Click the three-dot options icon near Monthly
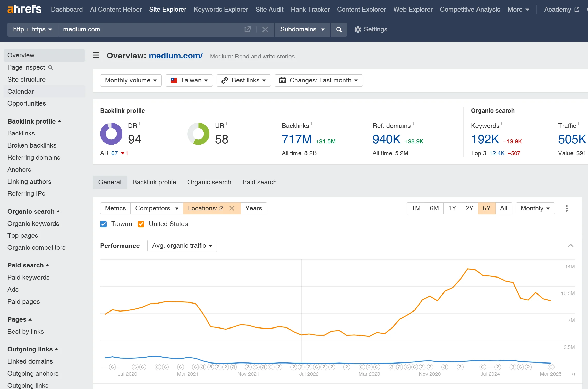The height and width of the screenshot is (389, 588). (x=566, y=208)
